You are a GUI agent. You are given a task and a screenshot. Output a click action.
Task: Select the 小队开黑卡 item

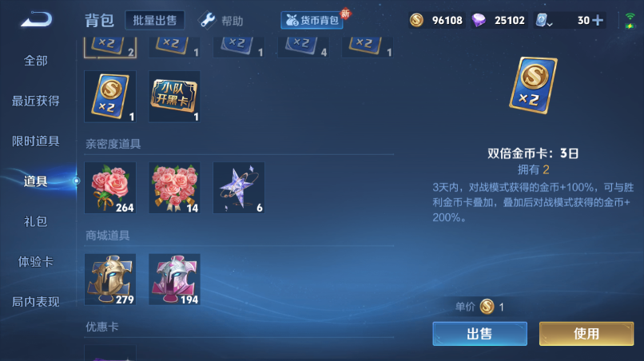[174, 97]
